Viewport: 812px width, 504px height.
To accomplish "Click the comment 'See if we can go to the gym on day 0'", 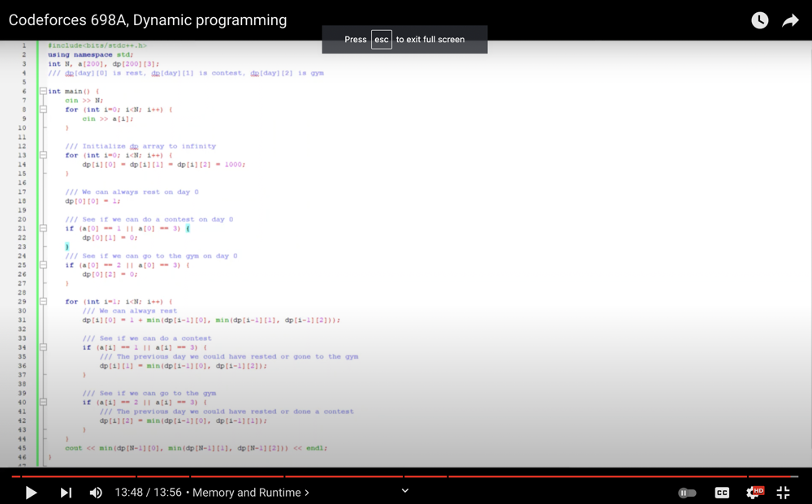I will click(151, 256).
